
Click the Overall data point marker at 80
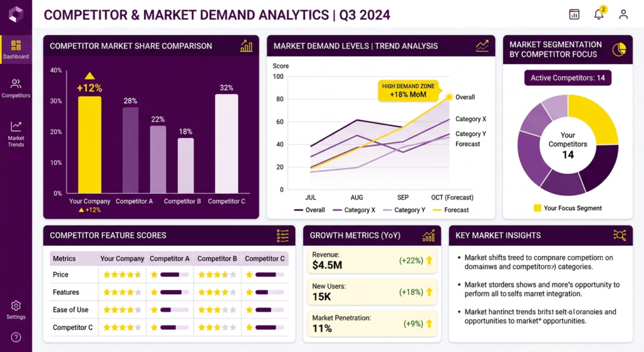449,97
